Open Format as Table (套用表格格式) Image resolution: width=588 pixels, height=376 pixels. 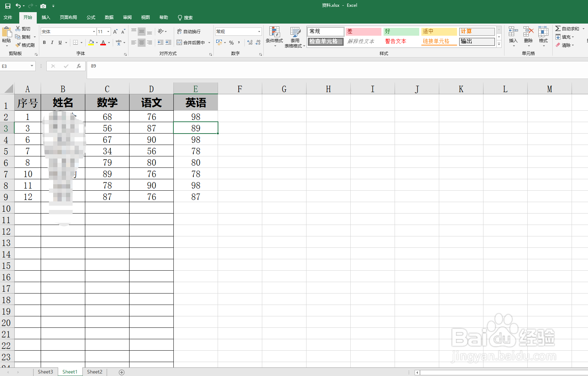295,37
